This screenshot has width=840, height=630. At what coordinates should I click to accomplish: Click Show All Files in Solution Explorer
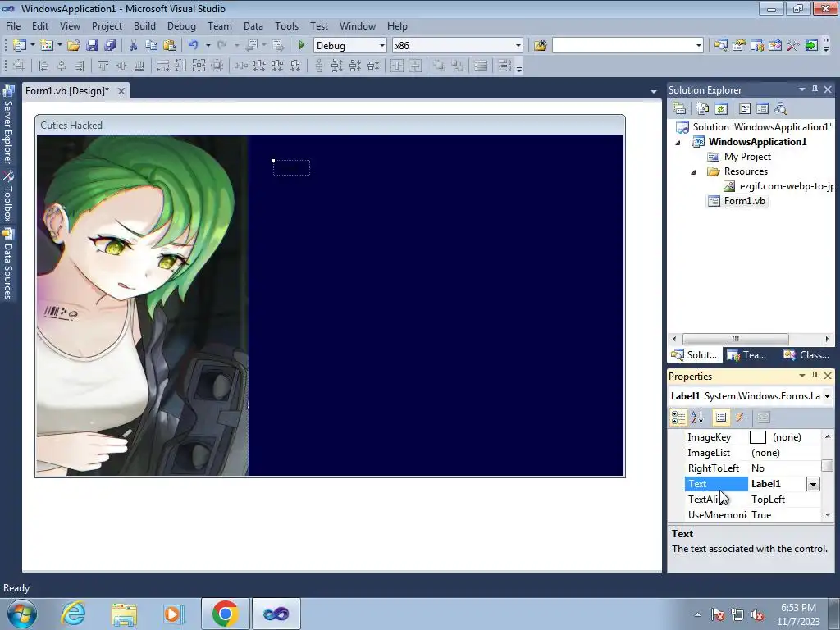coord(703,109)
